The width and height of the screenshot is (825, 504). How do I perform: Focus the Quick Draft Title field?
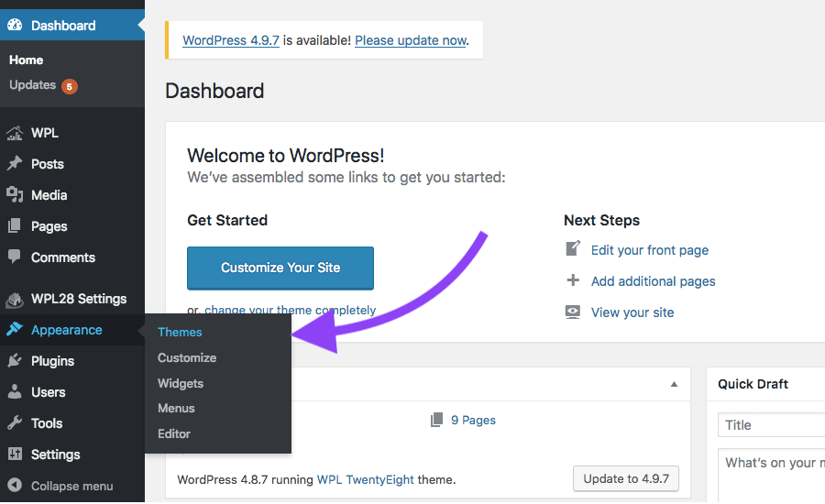tap(771, 425)
